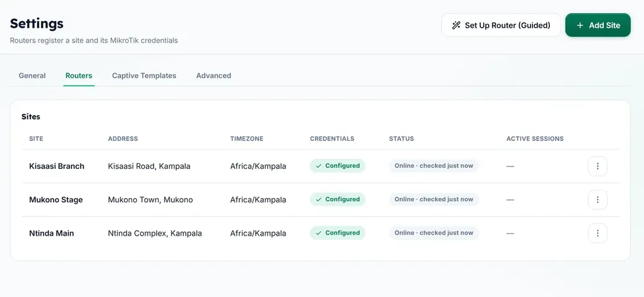The image size is (644, 297).
Task: Click the ACTIVE SESSIONS column header
Action: (535, 139)
